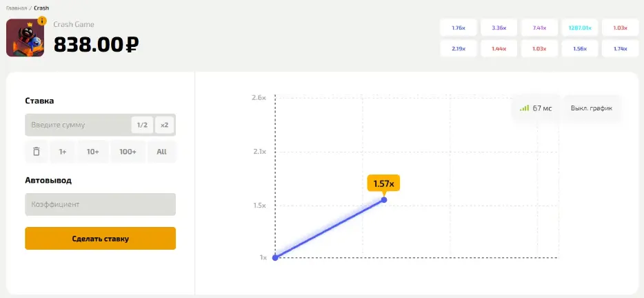Clear bet with the trash icon
This screenshot has height=298, width=644.
[x=37, y=152]
